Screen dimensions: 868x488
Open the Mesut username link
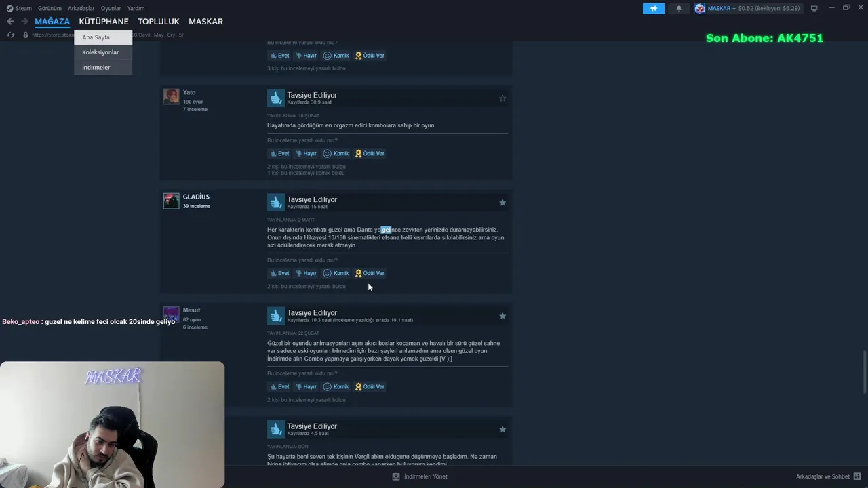pos(191,310)
